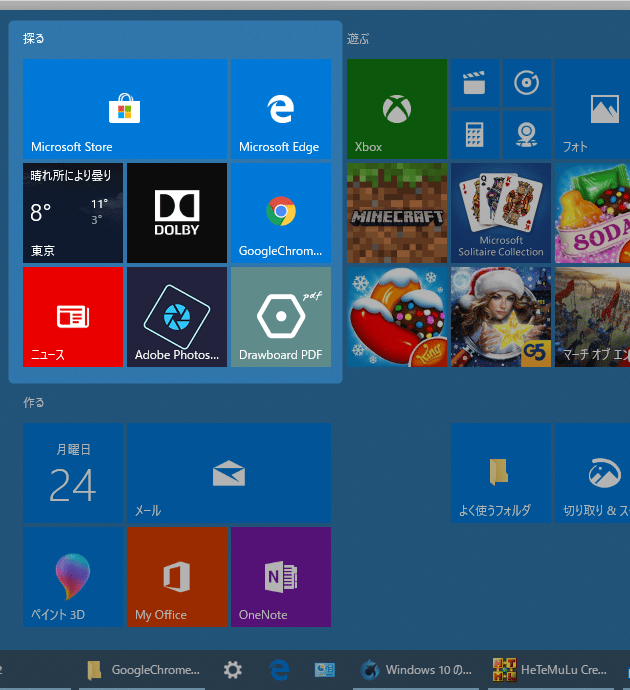This screenshot has height=690, width=630.
Task: Open Microsoft Solitaire Collection tile
Action: 501,213
